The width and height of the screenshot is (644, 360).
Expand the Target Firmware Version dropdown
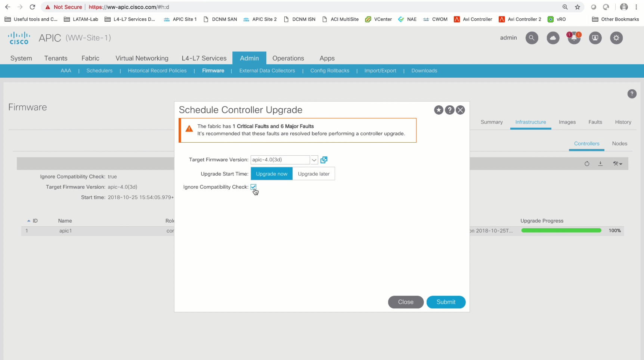(314, 159)
